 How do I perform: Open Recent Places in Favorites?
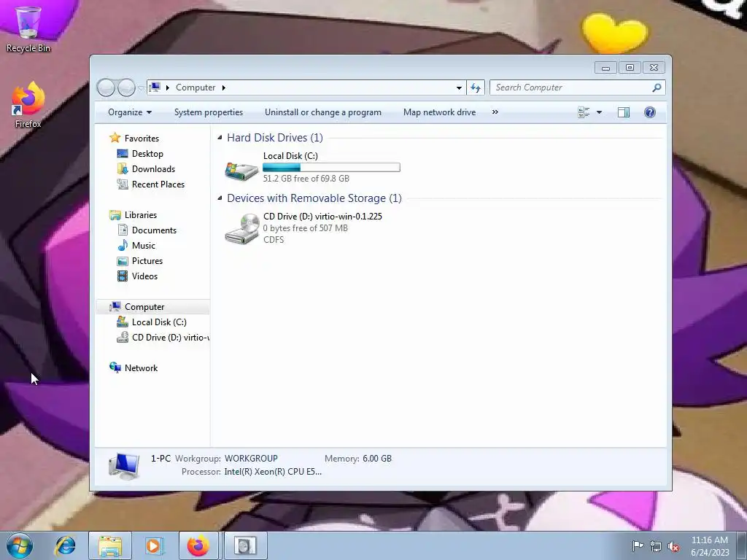pos(158,184)
